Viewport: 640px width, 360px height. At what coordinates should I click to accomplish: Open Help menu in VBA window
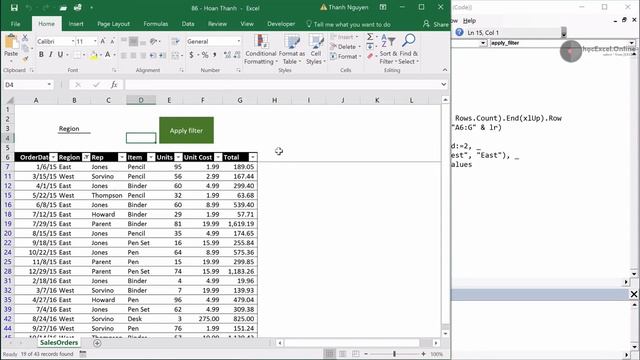click(x=469, y=20)
